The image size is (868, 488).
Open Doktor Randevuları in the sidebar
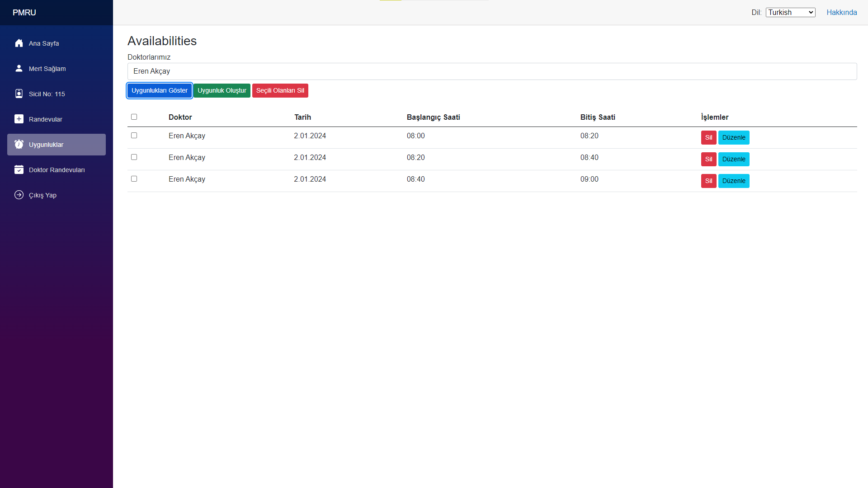tap(57, 170)
